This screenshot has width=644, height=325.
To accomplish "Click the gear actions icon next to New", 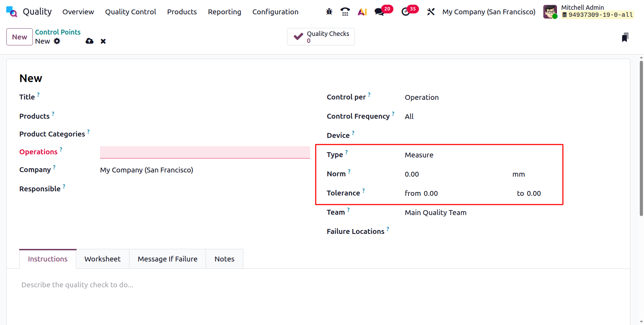I will point(57,41).
